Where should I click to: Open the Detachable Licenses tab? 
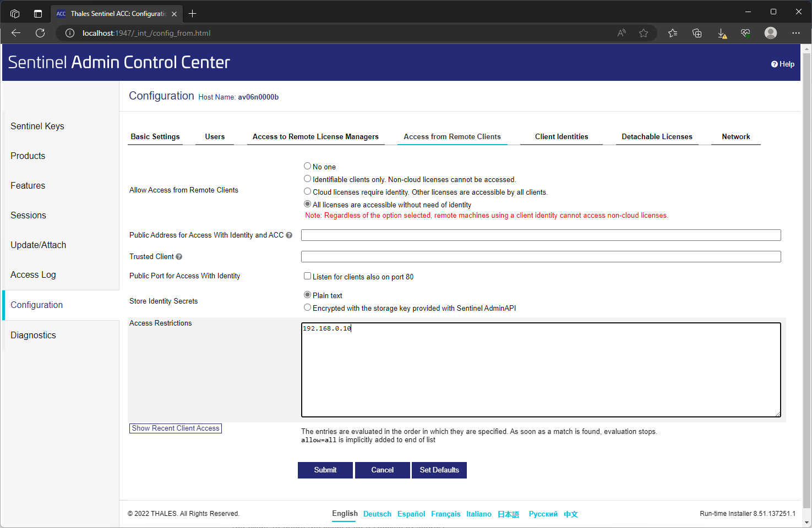pos(657,136)
